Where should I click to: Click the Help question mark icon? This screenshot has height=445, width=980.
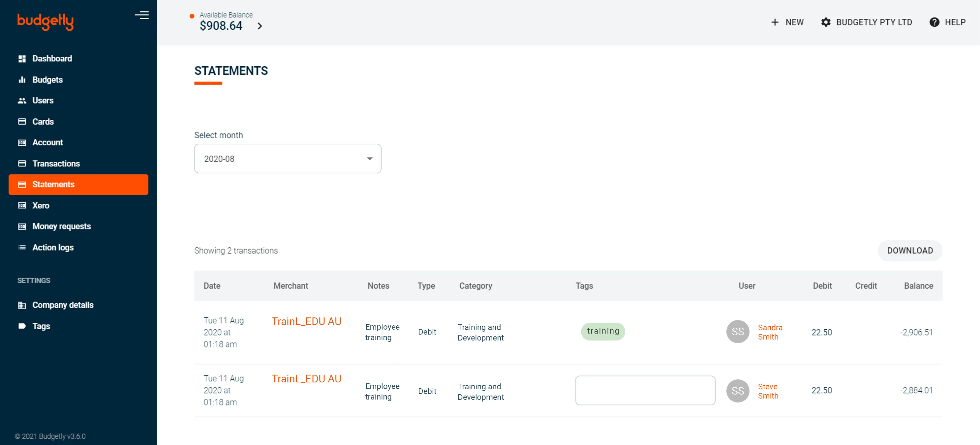(934, 22)
